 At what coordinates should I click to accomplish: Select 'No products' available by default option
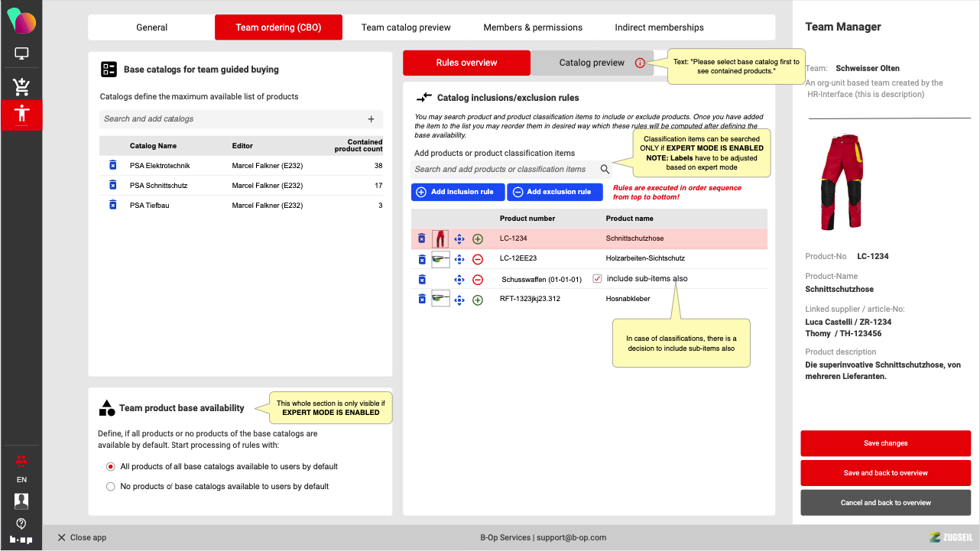point(111,486)
